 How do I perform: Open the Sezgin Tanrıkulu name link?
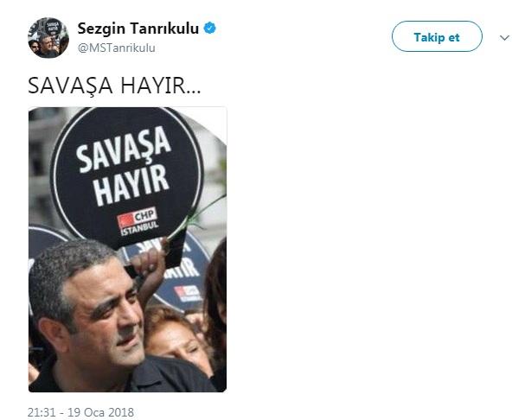(x=138, y=29)
